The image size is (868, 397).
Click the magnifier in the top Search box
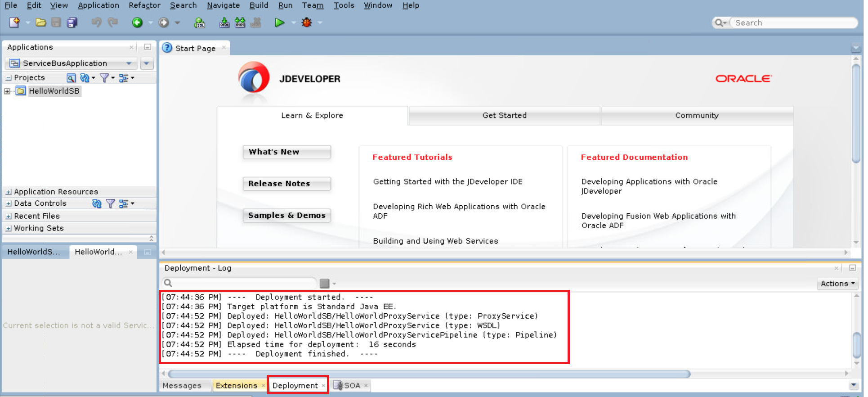tap(719, 23)
